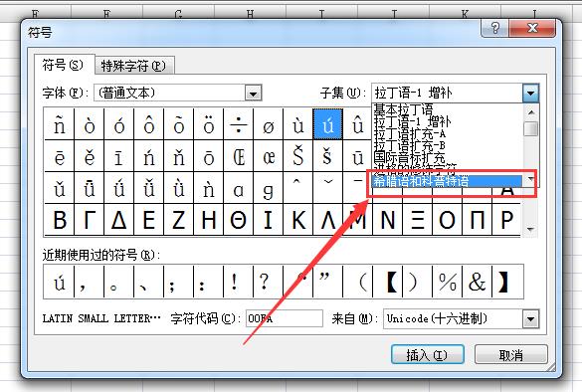Click the subset list scrollbar thumb
Viewport: 582px width, 392px height.
click(x=531, y=128)
